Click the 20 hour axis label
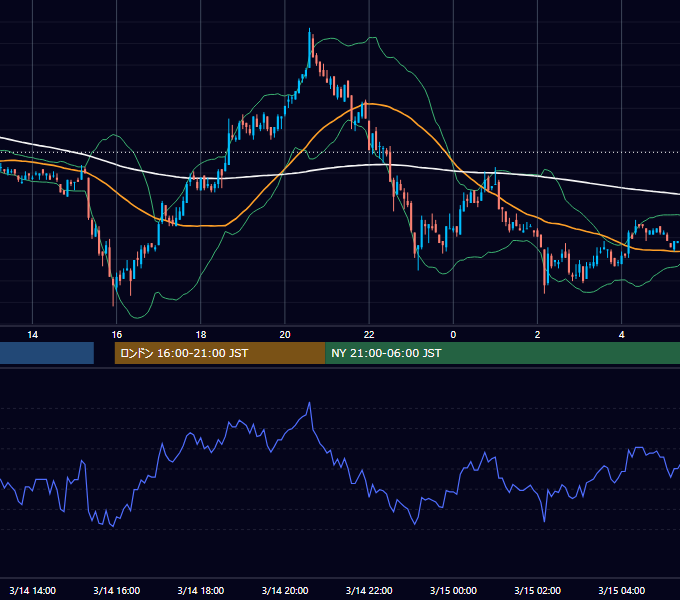The width and height of the screenshot is (680, 600). coord(285,335)
